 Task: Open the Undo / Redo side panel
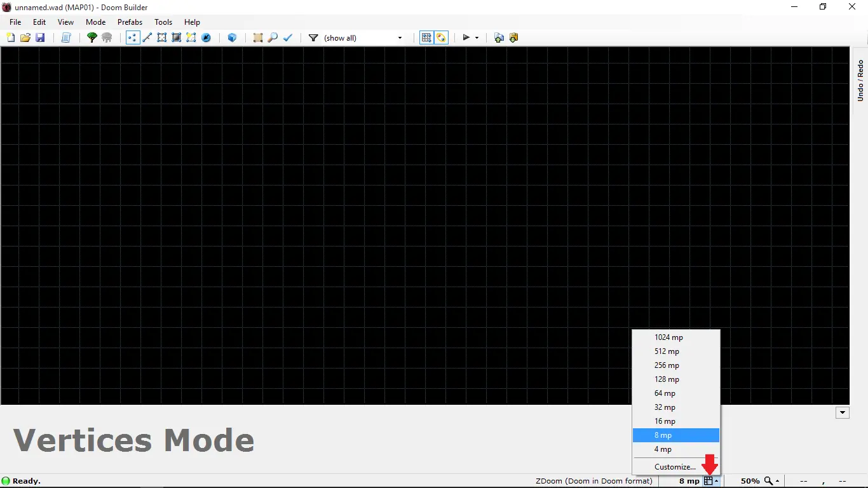[x=860, y=81]
